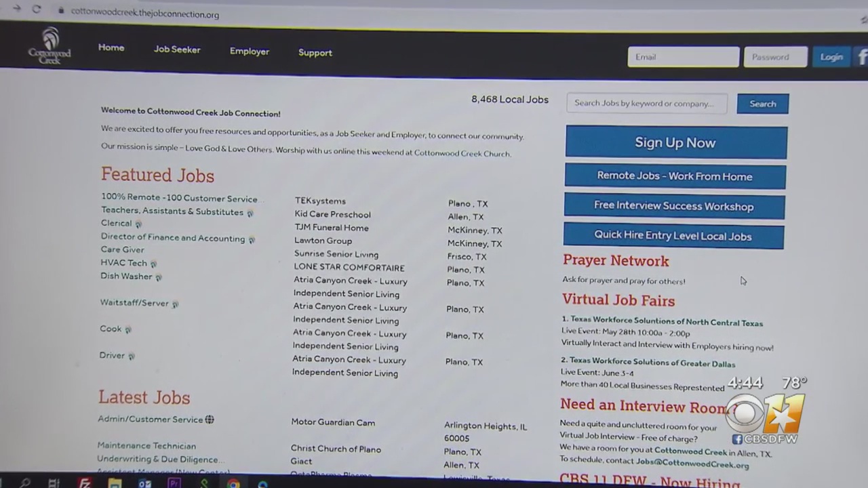
Task: Click the globe icon beside Admin/Customer Service
Action: (x=210, y=420)
